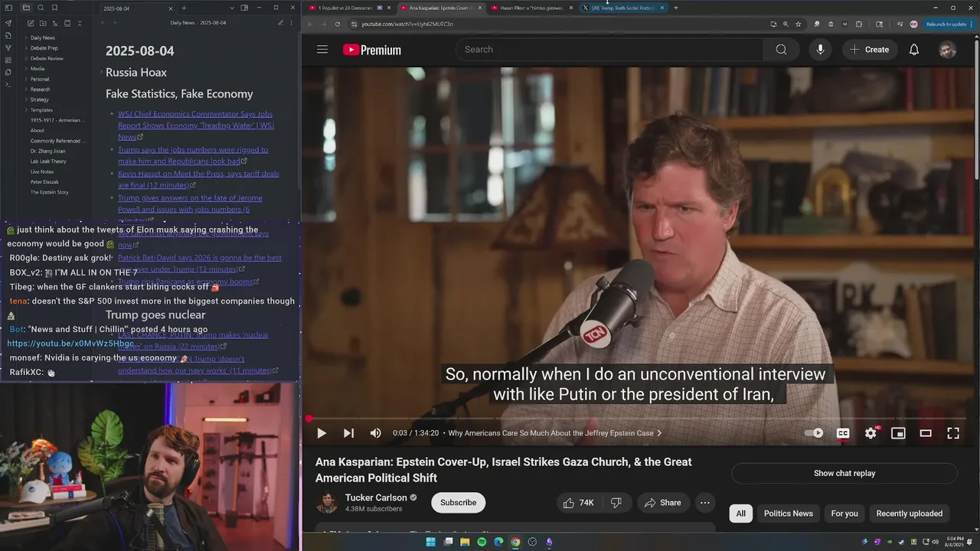Open a new Chrome tab
980x551 pixels.
coord(675,8)
